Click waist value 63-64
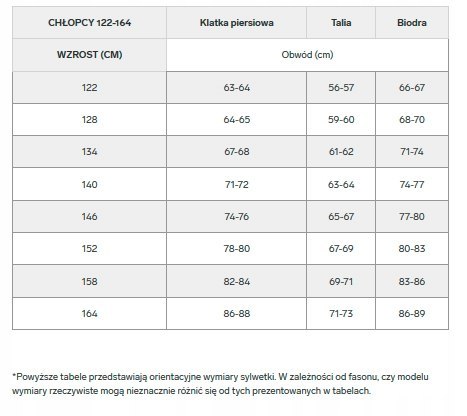467x416 pixels. [x=341, y=184]
